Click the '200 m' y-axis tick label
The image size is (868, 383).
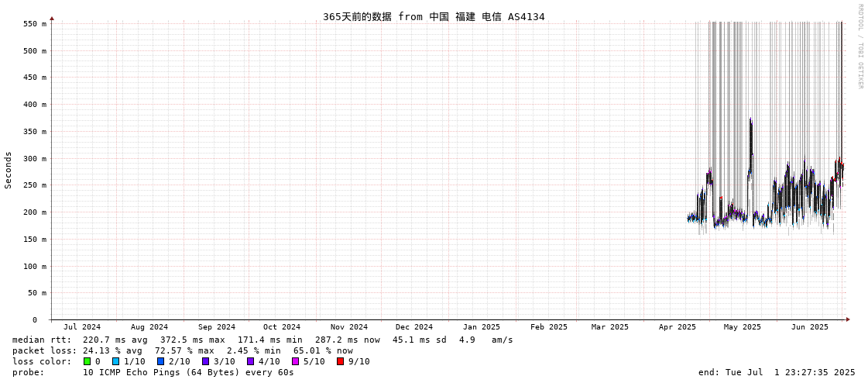coord(35,212)
